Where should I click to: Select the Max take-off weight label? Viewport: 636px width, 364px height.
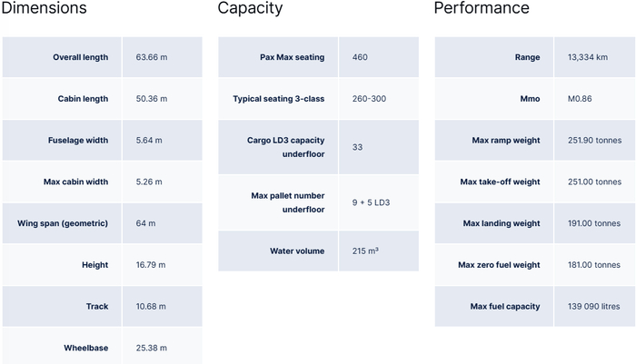pos(500,182)
